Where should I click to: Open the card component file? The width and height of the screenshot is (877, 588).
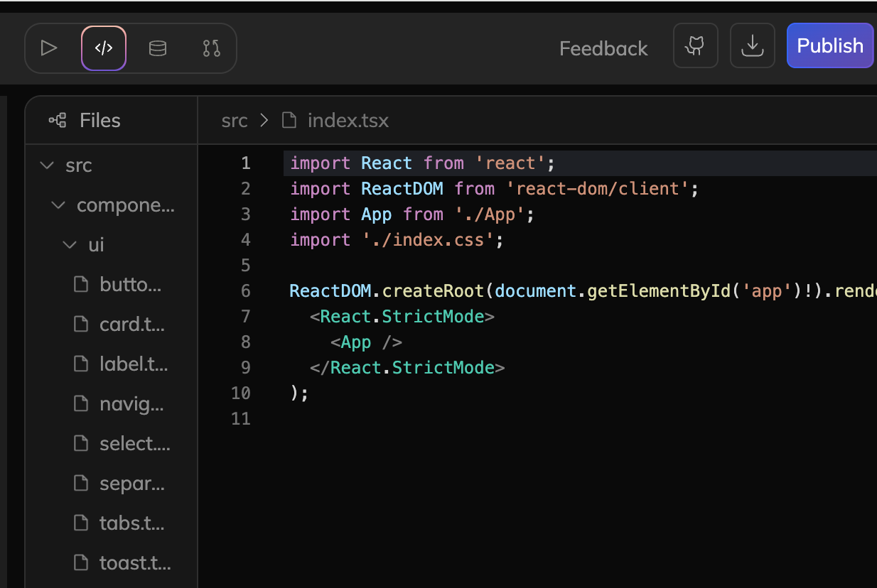[x=131, y=325]
